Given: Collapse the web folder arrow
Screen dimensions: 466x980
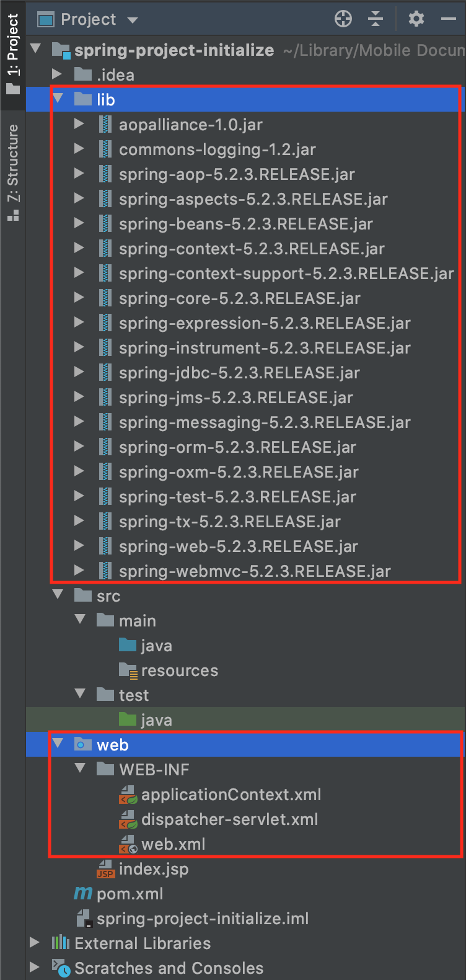Looking at the screenshot, I should click(x=58, y=743).
